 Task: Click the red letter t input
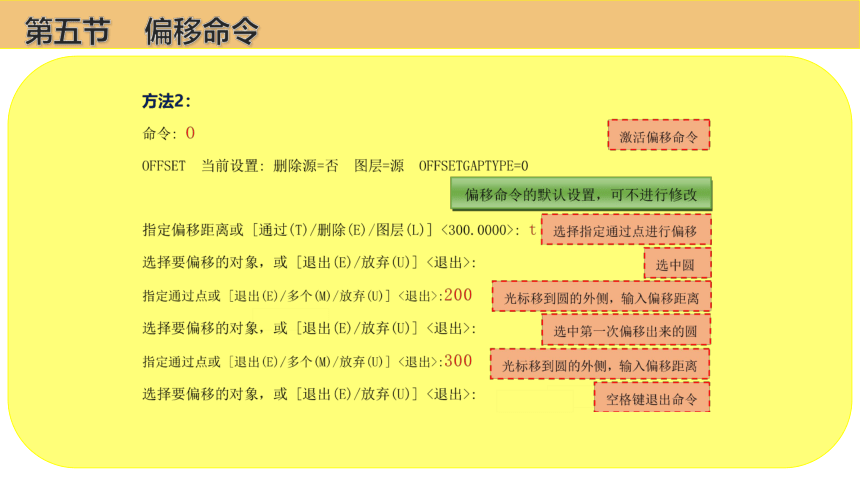pos(533,230)
